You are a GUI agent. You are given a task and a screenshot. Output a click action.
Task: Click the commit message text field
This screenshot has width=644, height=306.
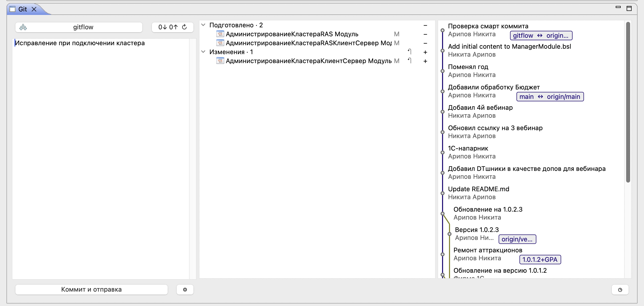click(101, 159)
